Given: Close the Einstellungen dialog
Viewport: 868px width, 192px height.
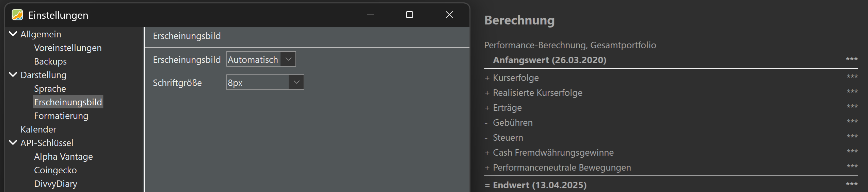Looking at the screenshot, I should click(x=449, y=15).
